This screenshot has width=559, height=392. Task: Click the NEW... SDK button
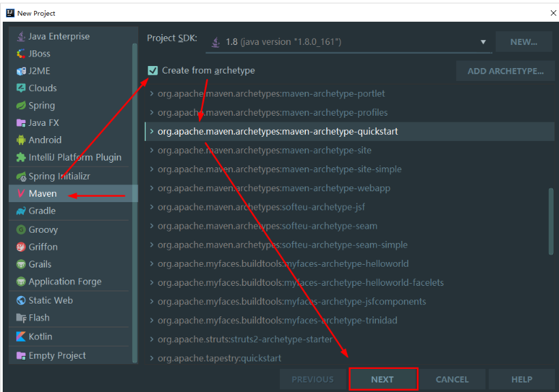pos(524,42)
